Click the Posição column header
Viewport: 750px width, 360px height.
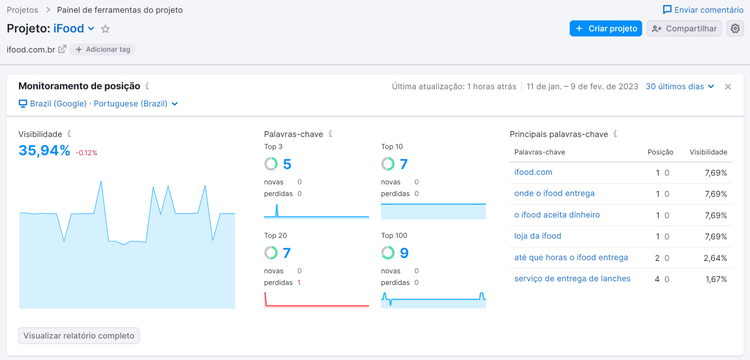pyautogui.click(x=660, y=153)
